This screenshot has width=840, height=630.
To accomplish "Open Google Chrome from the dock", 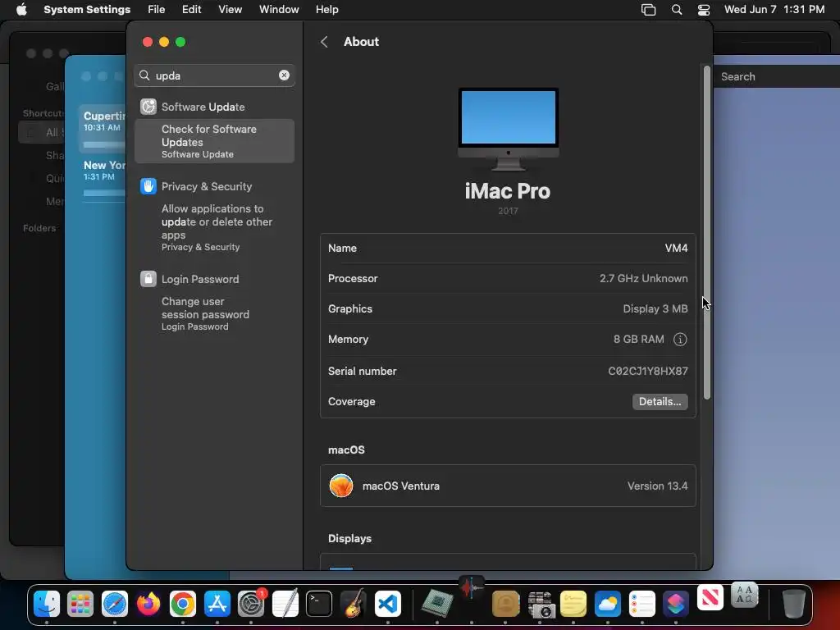I will tap(183, 604).
